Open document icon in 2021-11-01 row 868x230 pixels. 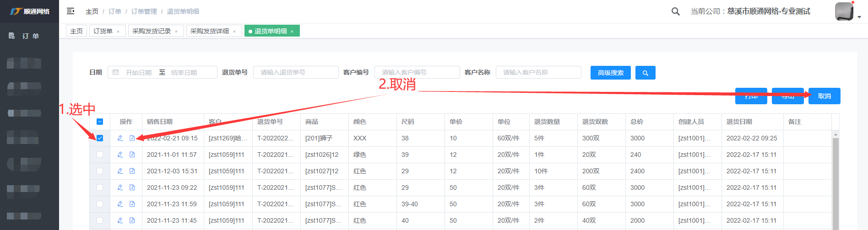[x=132, y=155]
